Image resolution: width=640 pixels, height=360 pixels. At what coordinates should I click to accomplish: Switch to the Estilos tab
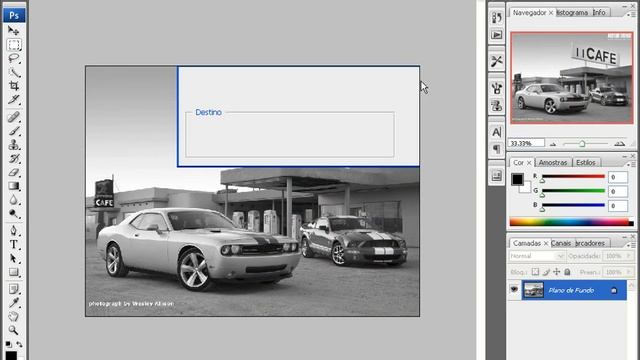[586, 162]
